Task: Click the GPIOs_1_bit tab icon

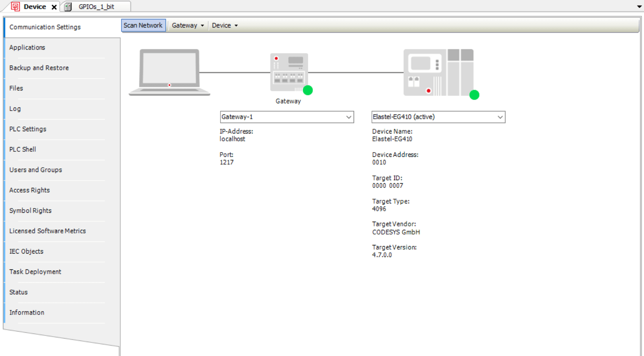Action: pos(68,7)
